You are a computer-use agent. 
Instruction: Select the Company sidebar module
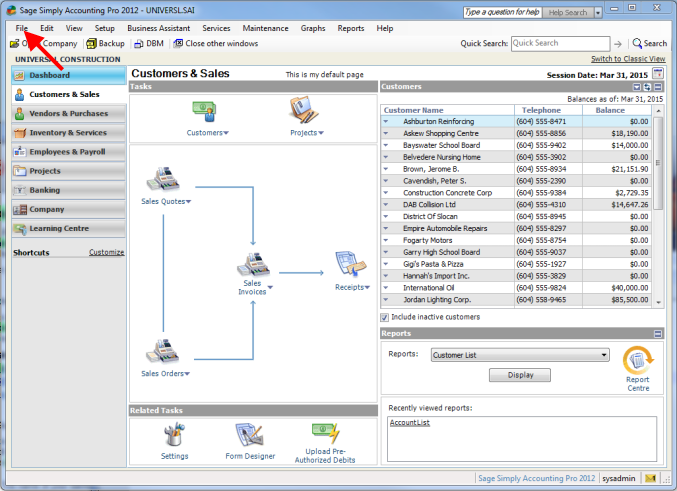pyautogui.click(x=69, y=209)
